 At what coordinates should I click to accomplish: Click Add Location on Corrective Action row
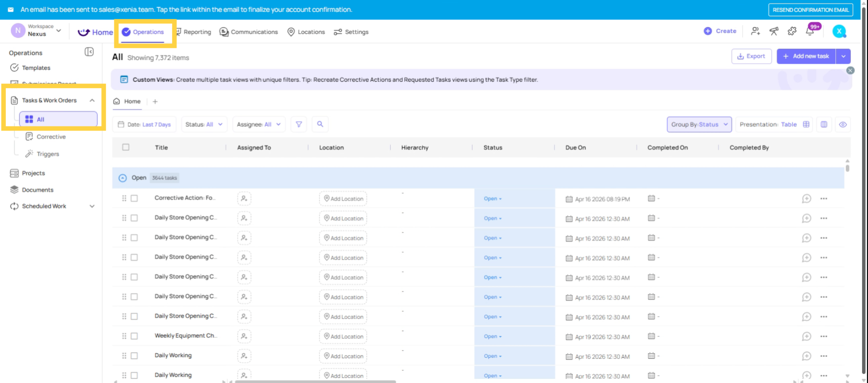[343, 199]
